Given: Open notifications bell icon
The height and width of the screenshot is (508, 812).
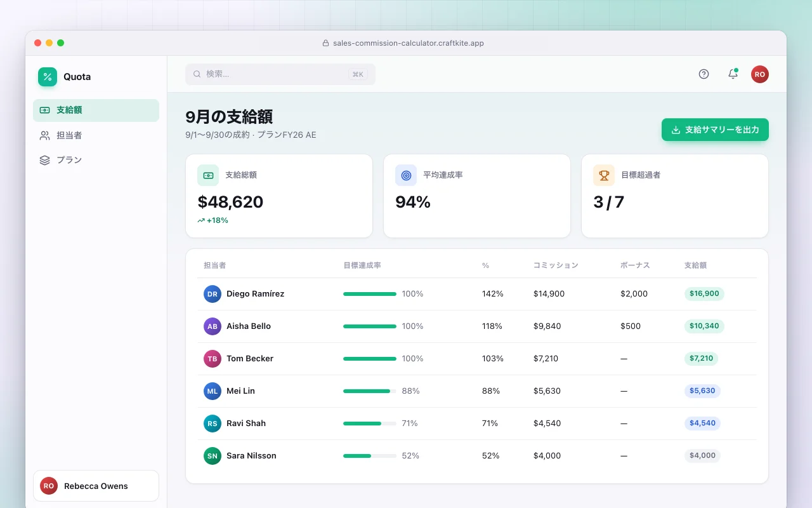Looking at the screenshot, I should point(733,74).
